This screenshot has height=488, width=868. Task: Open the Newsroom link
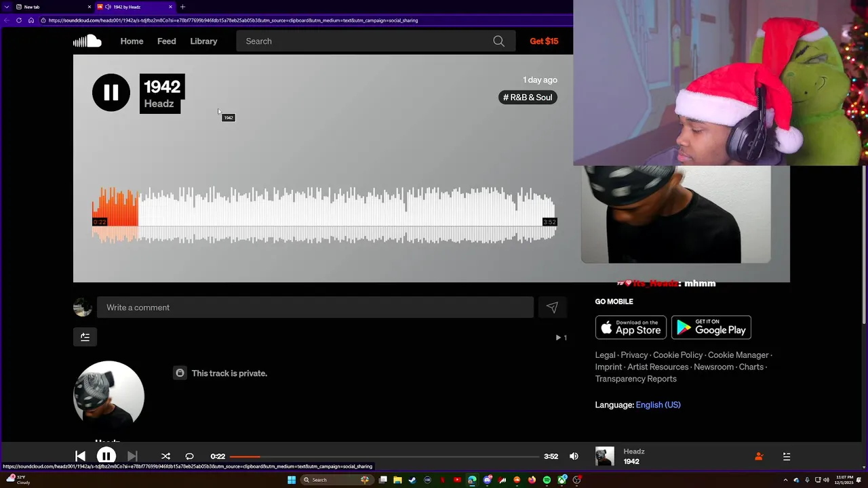714,367
